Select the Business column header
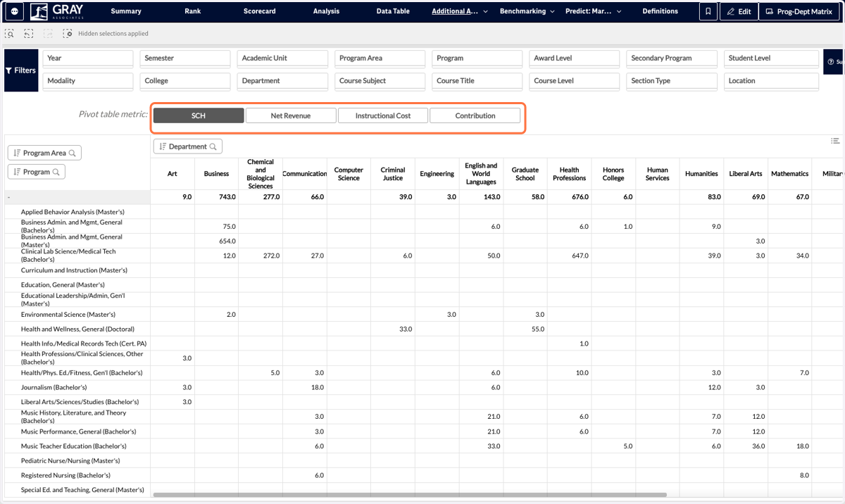This screenshot has width=845, height=504. [x=216, y=174]
